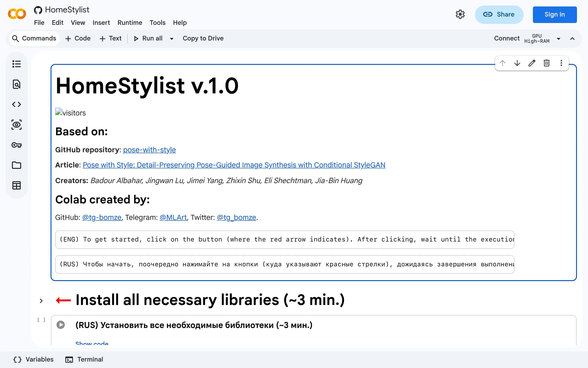Edit the cell with pencil icon
This screenshot has width=588, height=368.
pyautogui.click(x=532, y=63)
